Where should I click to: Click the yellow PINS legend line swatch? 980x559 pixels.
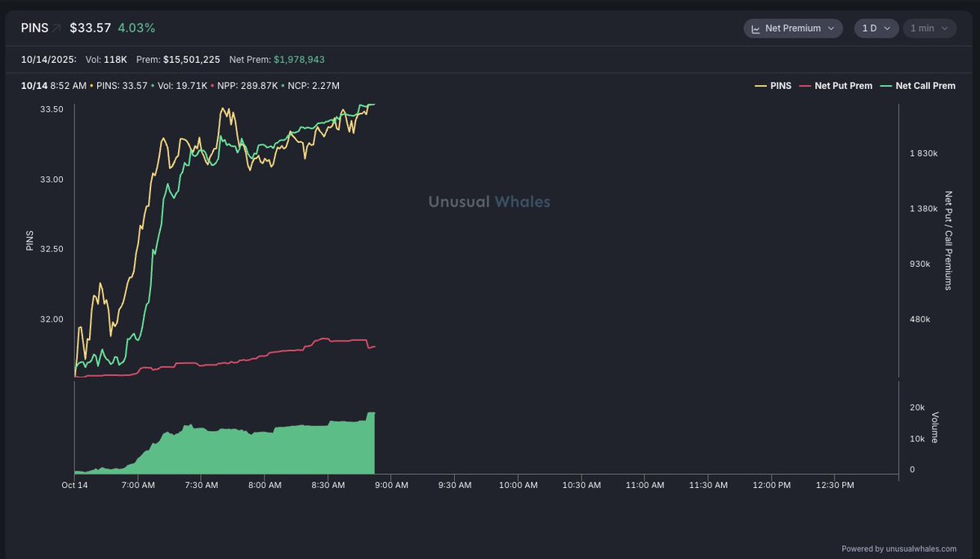[759, 86]
